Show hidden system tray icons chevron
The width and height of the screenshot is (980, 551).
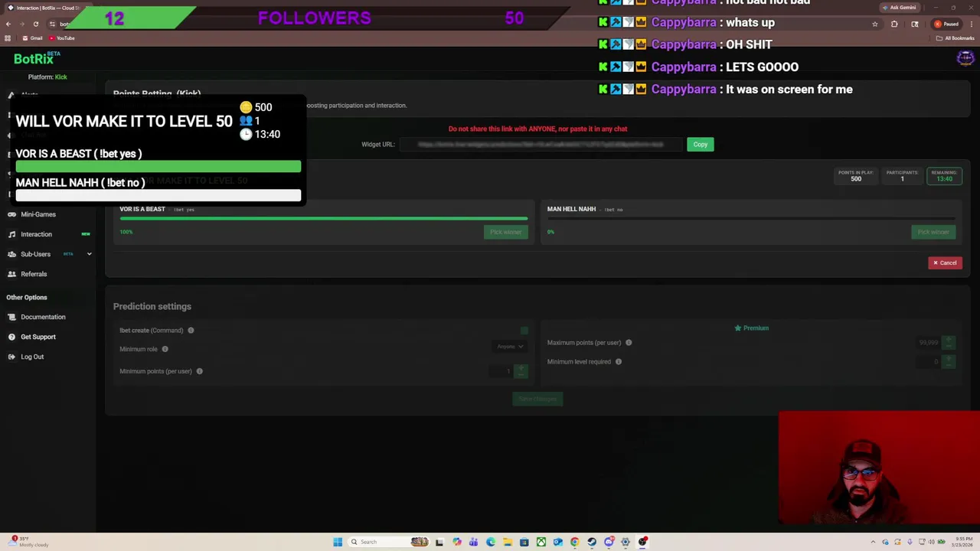point(873,542)
